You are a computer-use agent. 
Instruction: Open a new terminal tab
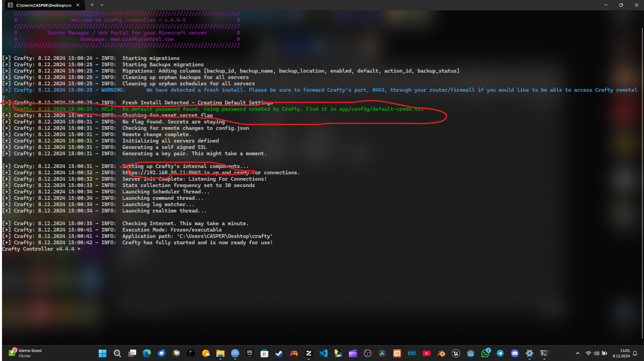[92, 5]
